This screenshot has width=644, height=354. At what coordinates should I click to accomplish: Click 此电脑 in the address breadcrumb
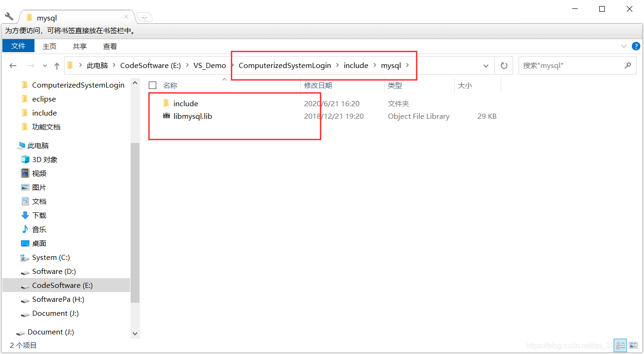coord(97,66)
